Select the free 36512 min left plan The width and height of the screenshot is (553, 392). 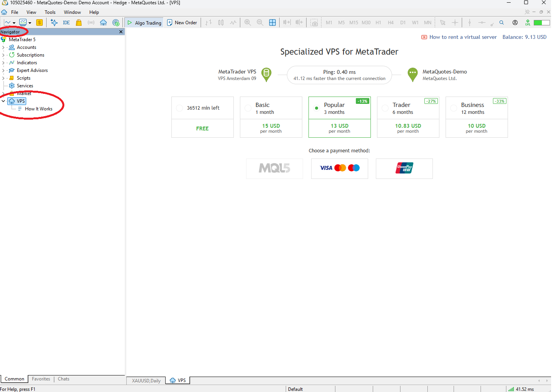pos(203,117)
